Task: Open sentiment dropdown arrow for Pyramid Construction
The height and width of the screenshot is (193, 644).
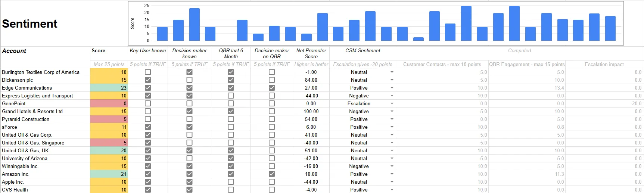Action: click(392, 119)
